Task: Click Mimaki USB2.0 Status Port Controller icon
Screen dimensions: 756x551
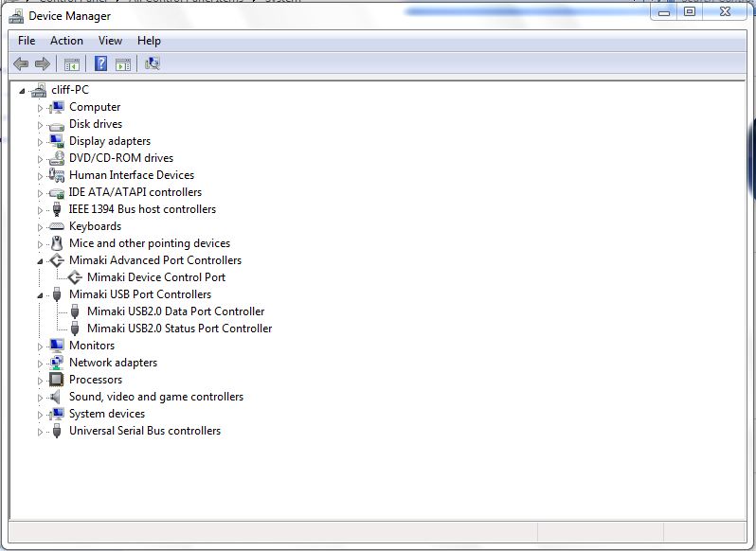Action: [75, 329]
